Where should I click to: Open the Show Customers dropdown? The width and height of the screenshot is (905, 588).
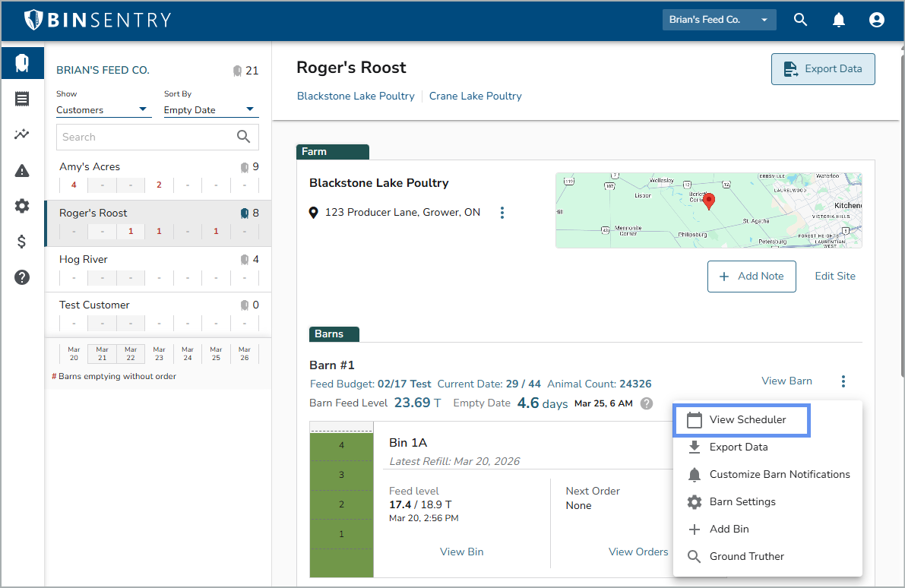[102, 110]
